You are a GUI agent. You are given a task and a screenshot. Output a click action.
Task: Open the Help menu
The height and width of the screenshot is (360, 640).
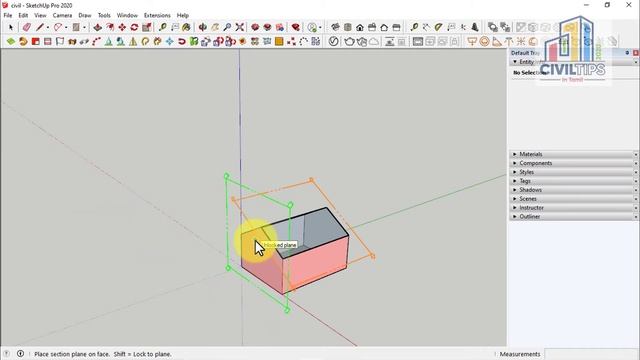coord(182,15)
